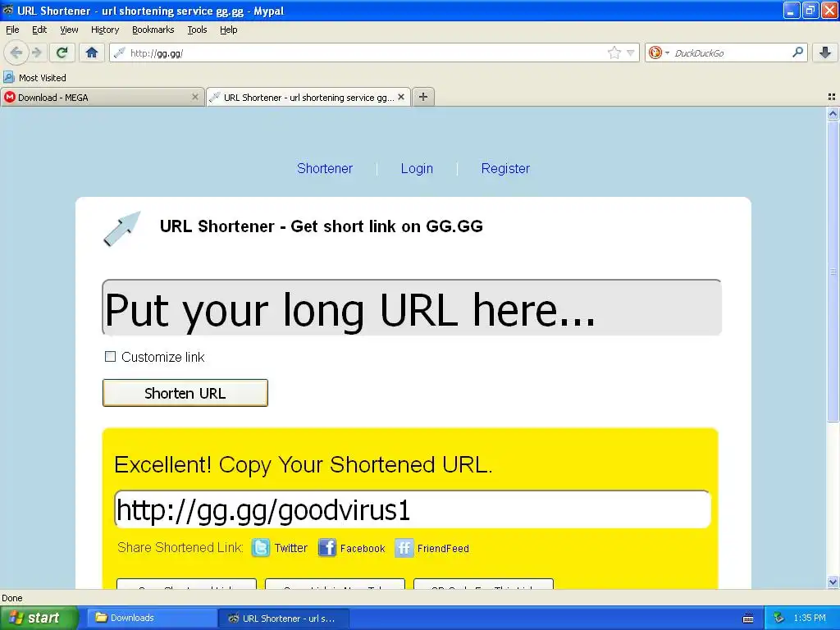Image resolution: width=840 pixels, height=630 pixels.
Task: Click the 'Excellent! Copy Your Shortened URL.' heading
Action: tap(304, 464)
